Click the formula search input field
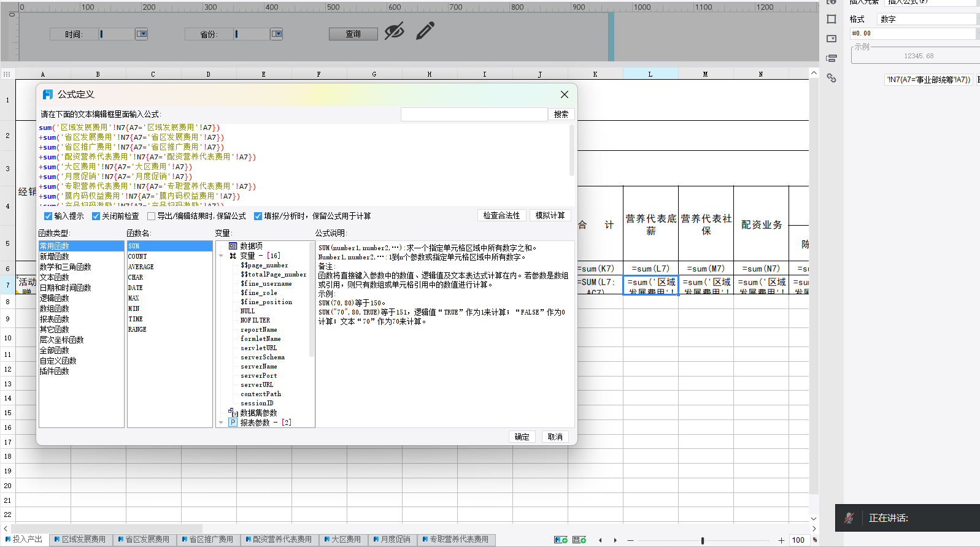 click(x=474, y=114)
